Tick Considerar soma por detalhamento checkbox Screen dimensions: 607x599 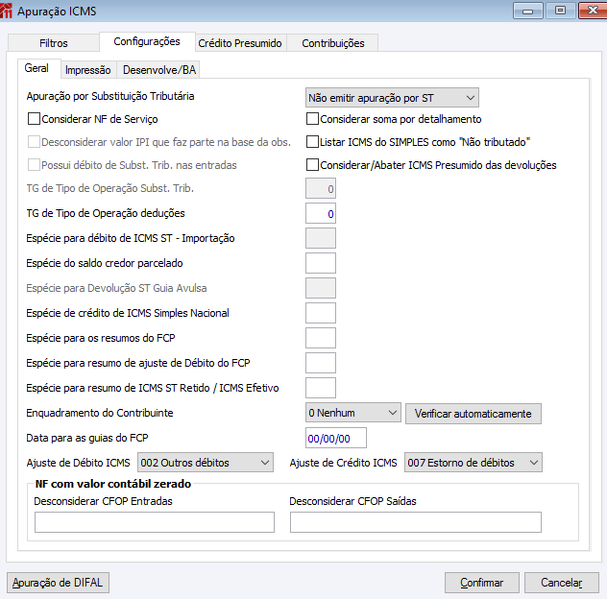(312, 118)
